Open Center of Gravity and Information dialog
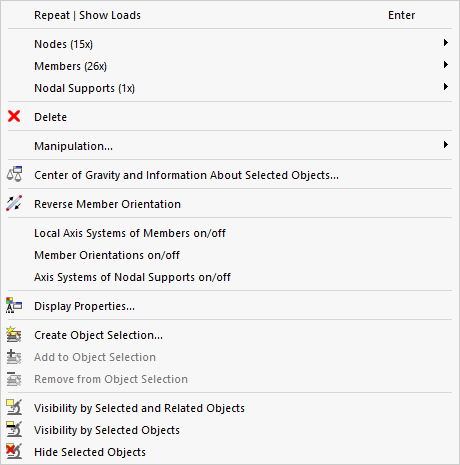Viewport: 460px width, 465px height. coord(230,175)
